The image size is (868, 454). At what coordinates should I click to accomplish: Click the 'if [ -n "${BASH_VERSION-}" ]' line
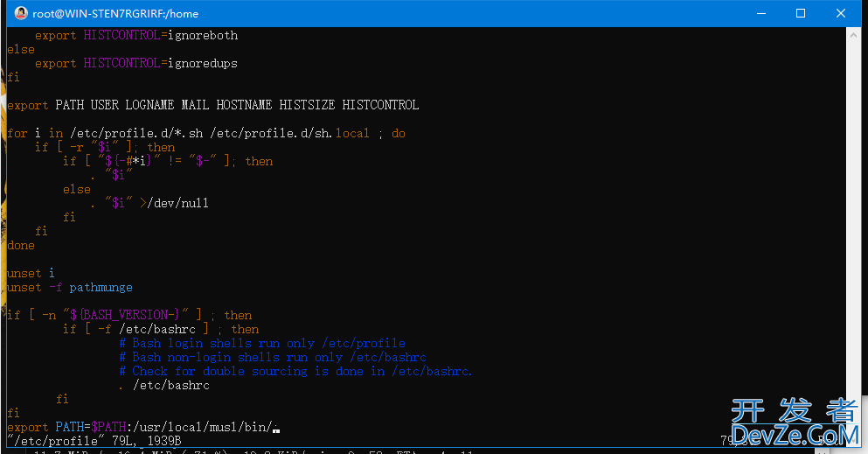point(129,315)
